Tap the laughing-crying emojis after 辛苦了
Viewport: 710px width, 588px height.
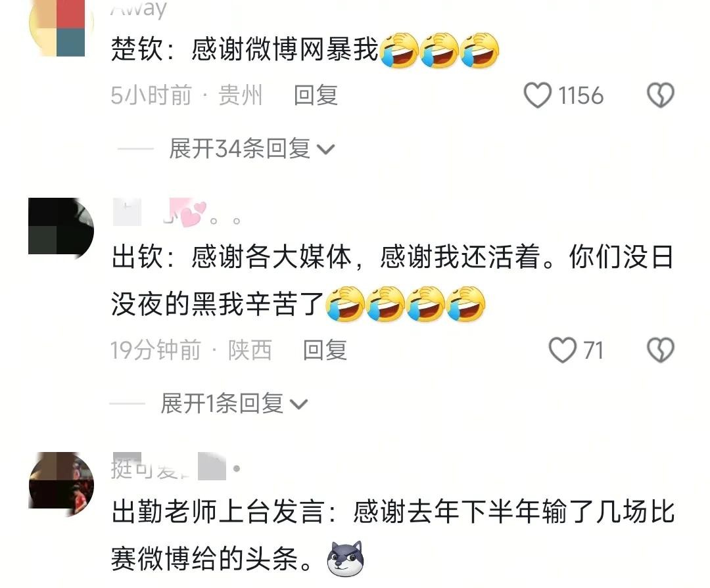pyautogui.click(x=405, y=304)
